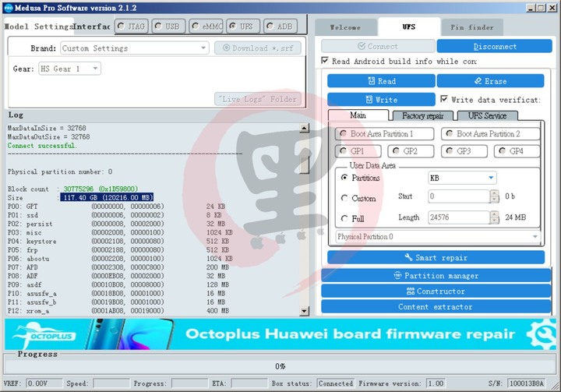Select the GP2 radio option
This screenshot has width=561, height=392.
pos(411,151)
